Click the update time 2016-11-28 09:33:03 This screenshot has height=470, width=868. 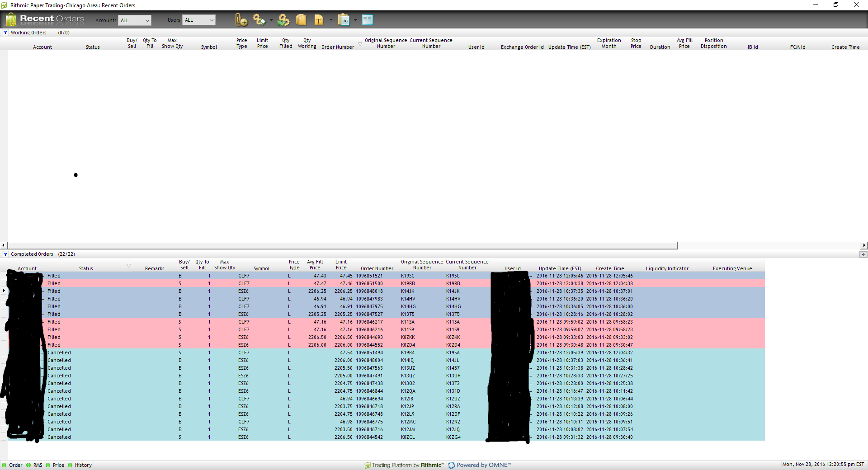pos(560,337)
